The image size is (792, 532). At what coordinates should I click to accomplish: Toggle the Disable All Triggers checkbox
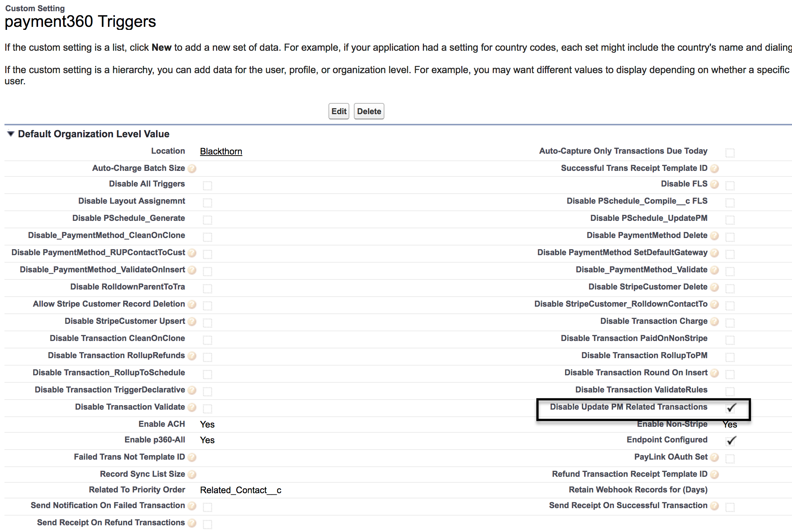208,185
